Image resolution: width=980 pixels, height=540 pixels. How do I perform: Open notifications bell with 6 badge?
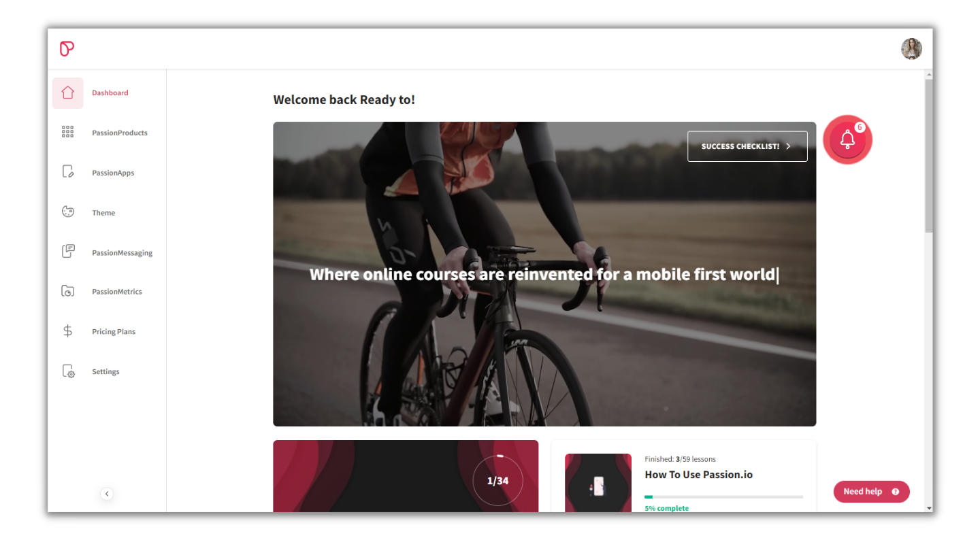tap(847, 139)
